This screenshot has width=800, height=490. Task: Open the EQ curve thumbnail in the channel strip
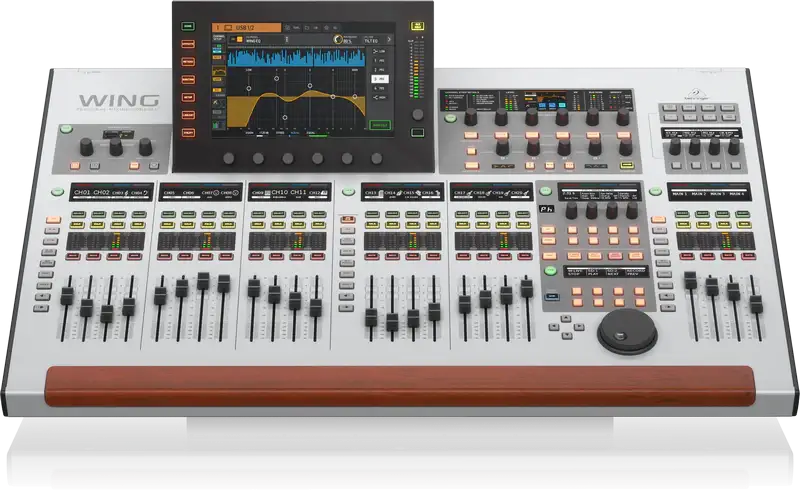click(x=218, y=71)
